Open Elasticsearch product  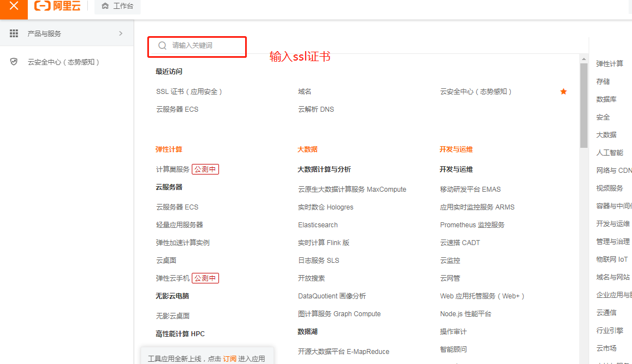pos(318,225)
